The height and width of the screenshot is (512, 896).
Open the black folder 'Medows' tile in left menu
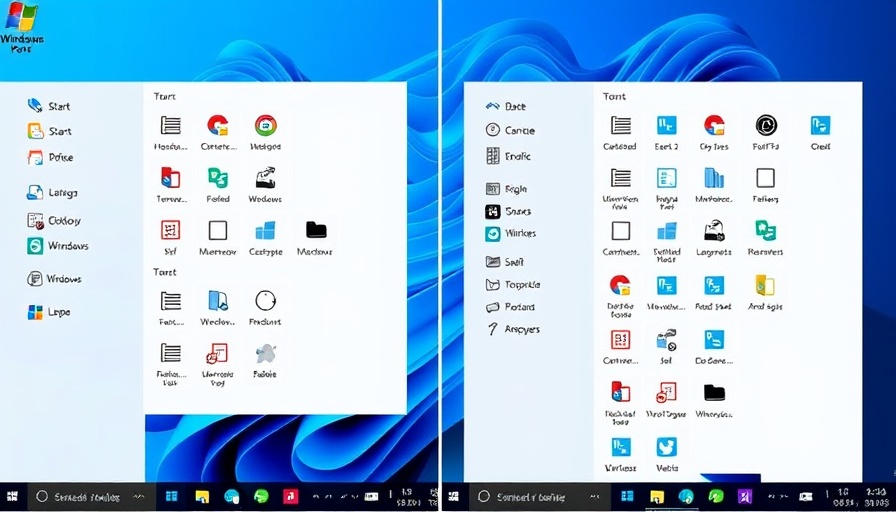pyautogui.click(x=315, y=238)
